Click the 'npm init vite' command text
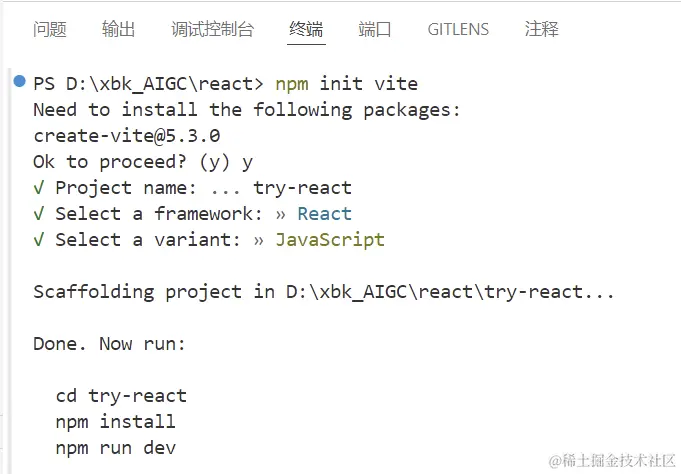This screenshot has height=474, width=681. click(346, 83)
